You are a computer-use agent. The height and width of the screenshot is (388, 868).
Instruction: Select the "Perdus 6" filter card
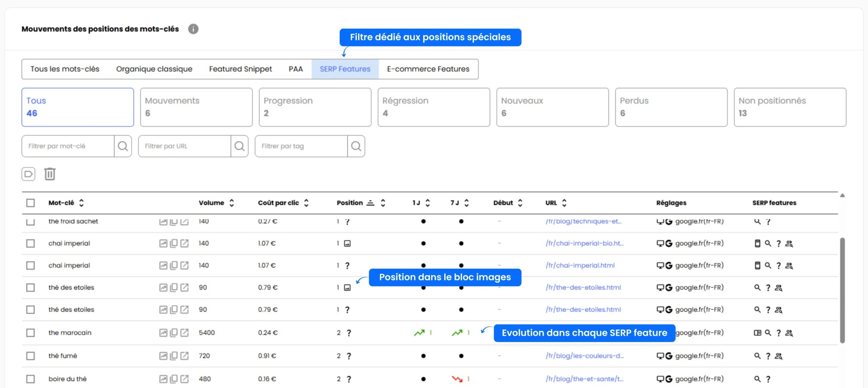click(671, 107)
